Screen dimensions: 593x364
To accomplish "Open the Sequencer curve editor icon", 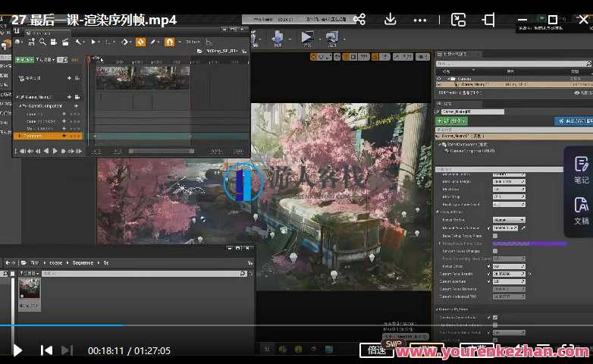I will 209,42.
